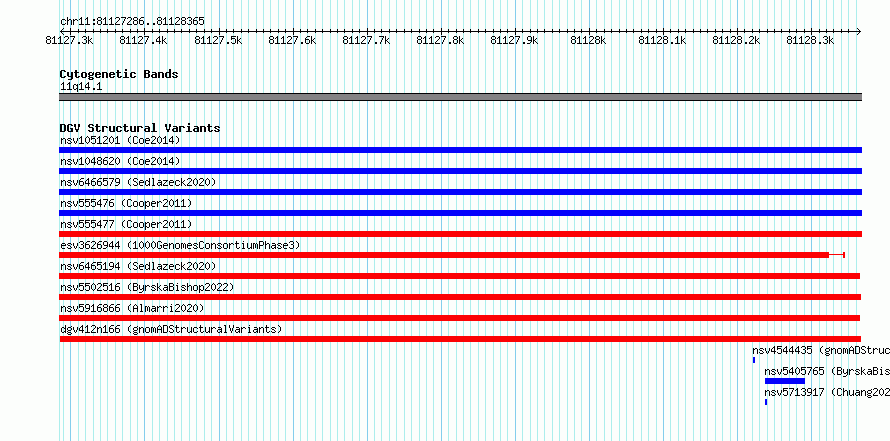This screenshot has width=890, height=441.
Task: Click the chr11:81127286..81128365 region label
Action: click(x=132, y=22)
